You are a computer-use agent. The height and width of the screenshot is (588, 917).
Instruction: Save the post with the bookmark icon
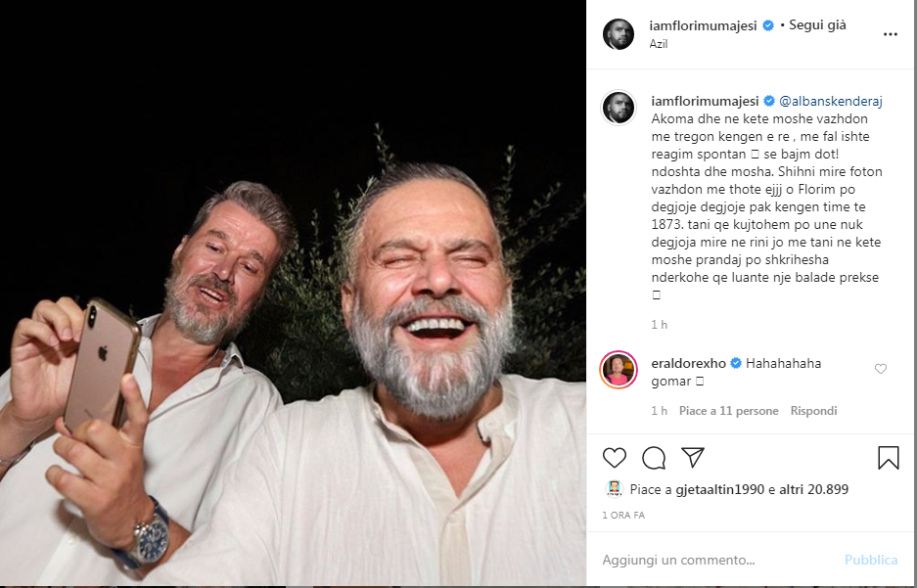(888, 458)
